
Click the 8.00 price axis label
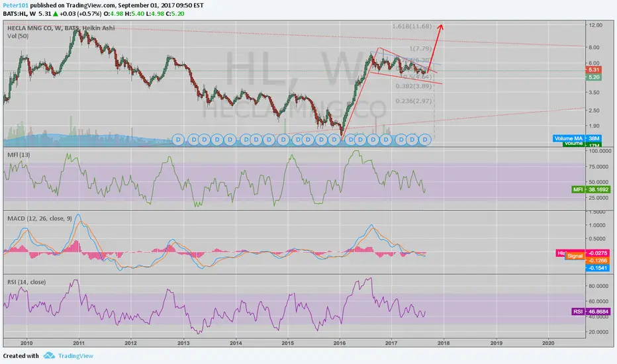click(594, 48)
